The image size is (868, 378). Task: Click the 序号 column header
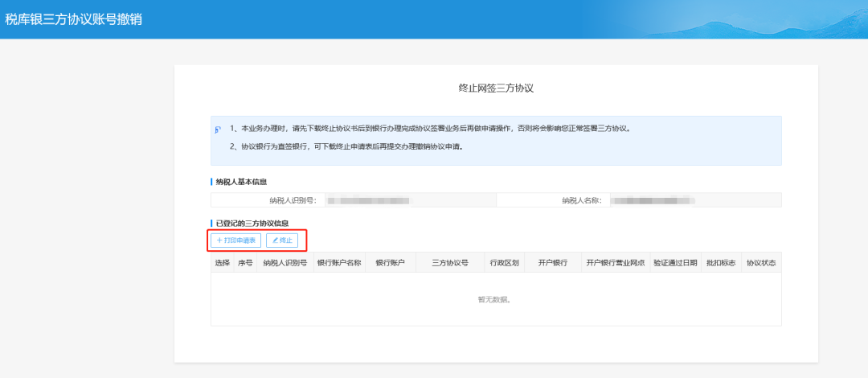point(244,263)
